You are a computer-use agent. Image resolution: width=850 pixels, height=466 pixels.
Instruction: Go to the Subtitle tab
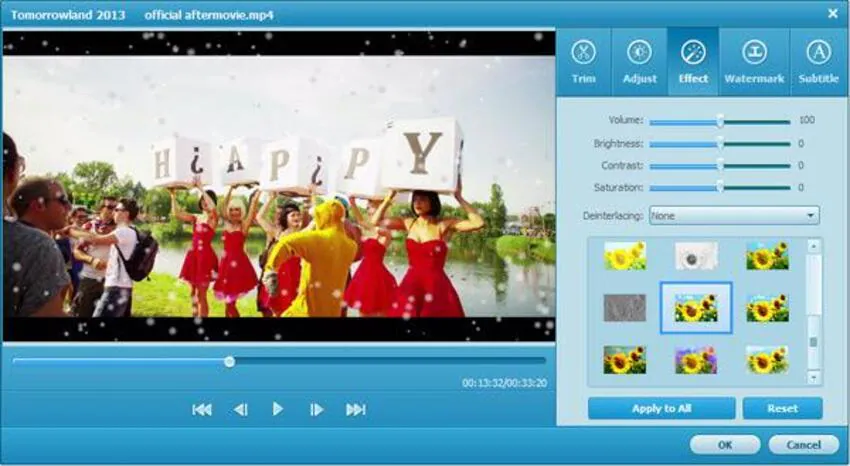pos(819,62)
